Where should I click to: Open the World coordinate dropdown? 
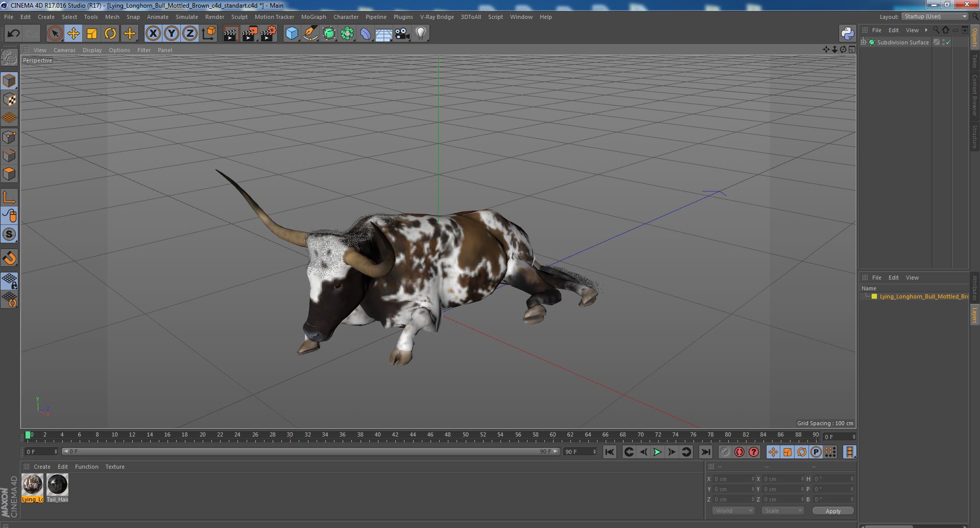733,511
